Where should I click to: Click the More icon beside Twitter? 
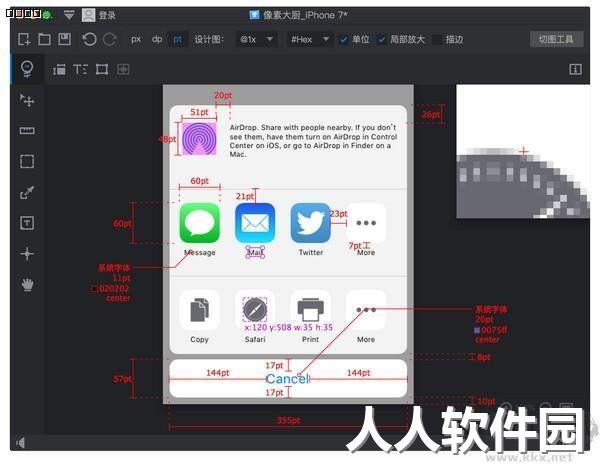[x=366, y=223]
